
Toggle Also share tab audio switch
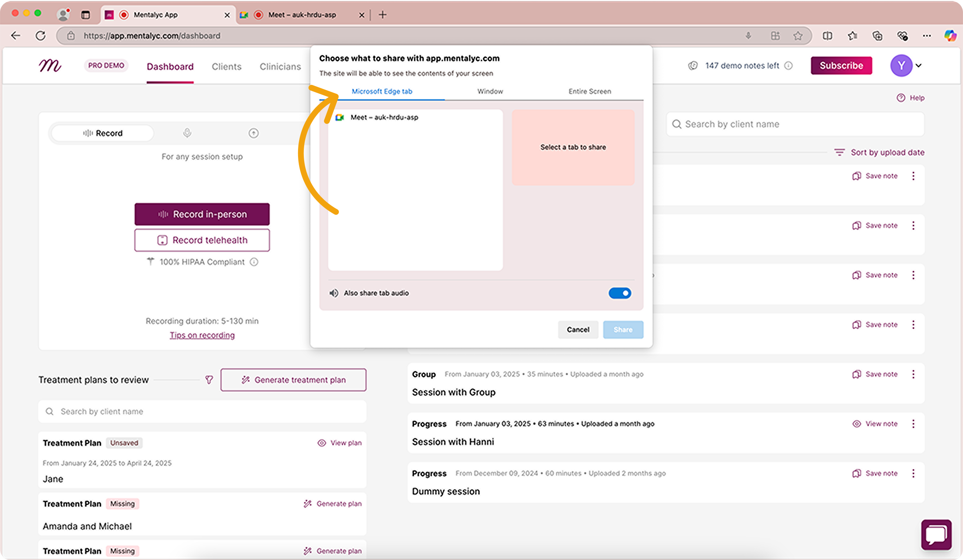620,293
